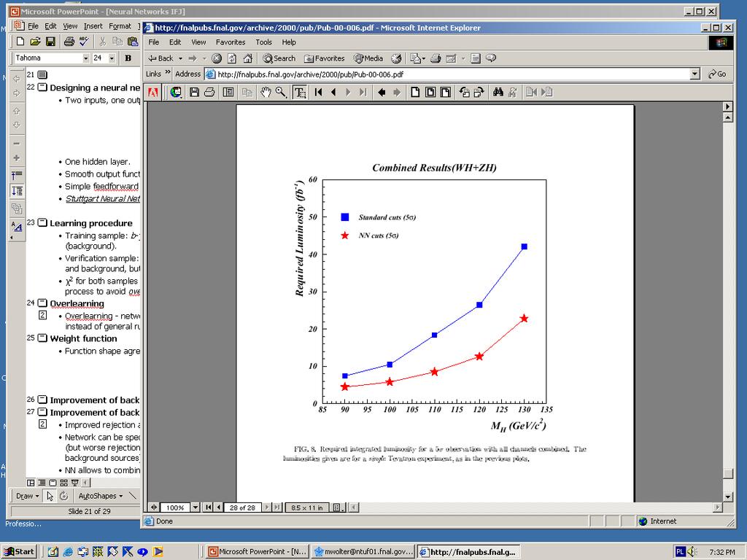This screenshot has width=747, height=560.
Task: Click Internet Explorer Back button
Action: click(160, 58)
